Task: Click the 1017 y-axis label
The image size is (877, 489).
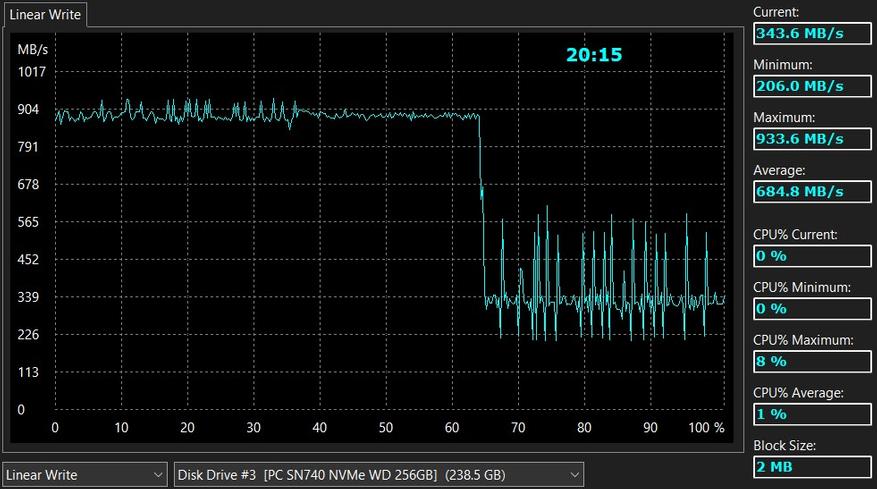Action: 32,72
